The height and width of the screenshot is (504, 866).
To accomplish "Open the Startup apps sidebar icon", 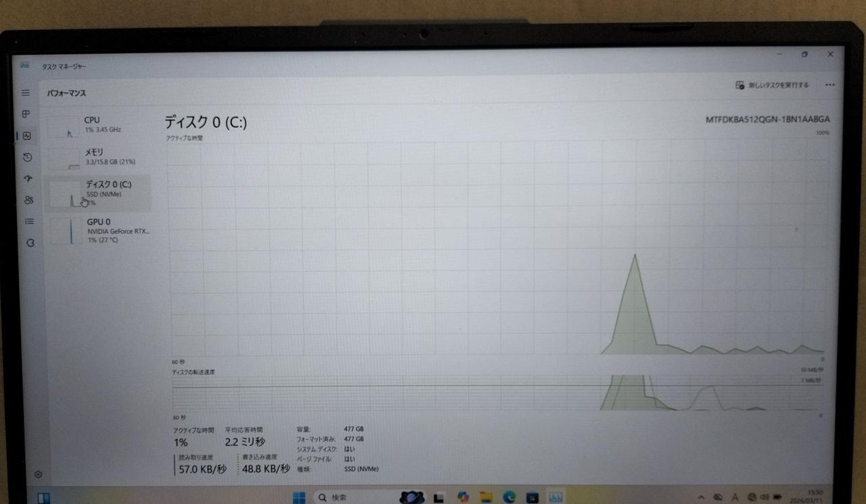I will pyautogui.click(x=28, y=179).
